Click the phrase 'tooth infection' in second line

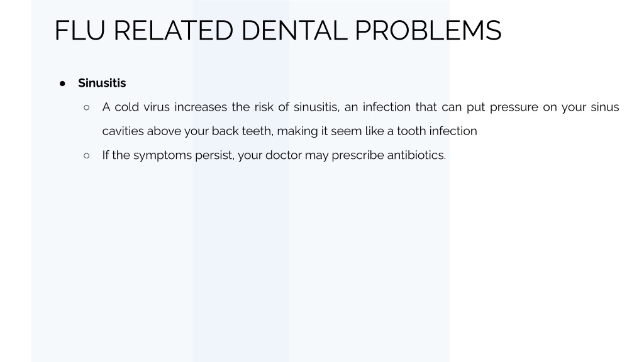click(437, 131)
